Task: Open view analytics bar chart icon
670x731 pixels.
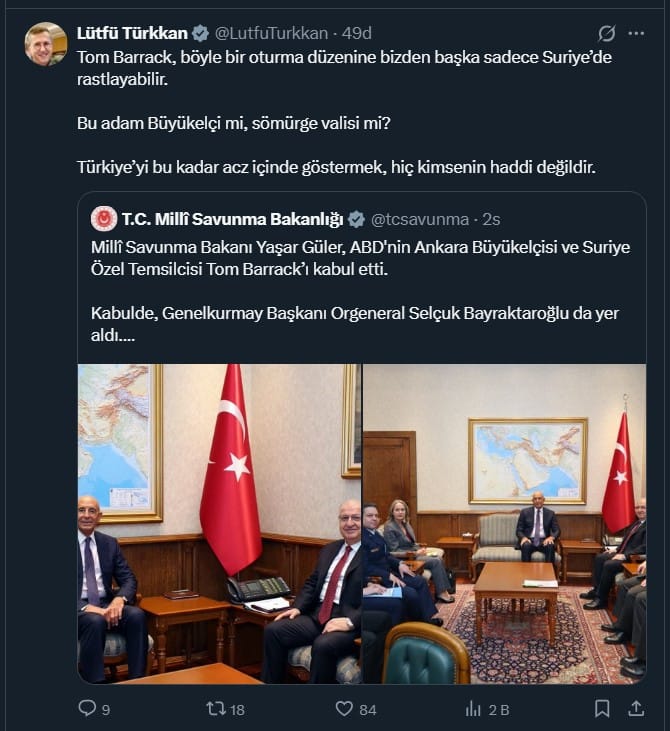Action: coord(473,709)
